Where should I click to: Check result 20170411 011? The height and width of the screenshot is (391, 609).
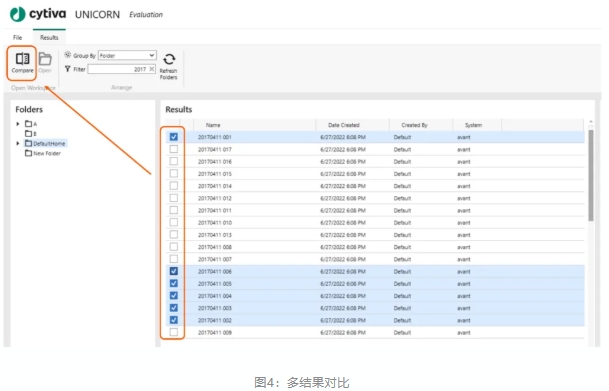pyautogui.click(x=174, y=210)
